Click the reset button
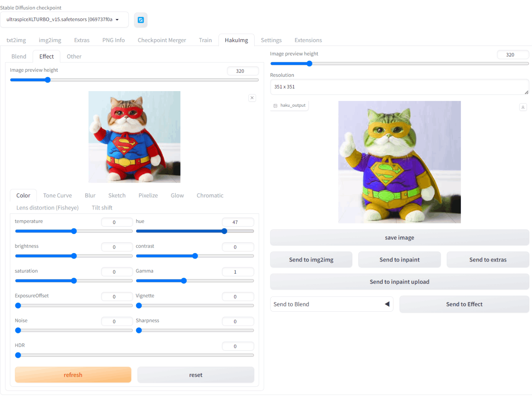532x399 pixels. (x=196, y=375)
